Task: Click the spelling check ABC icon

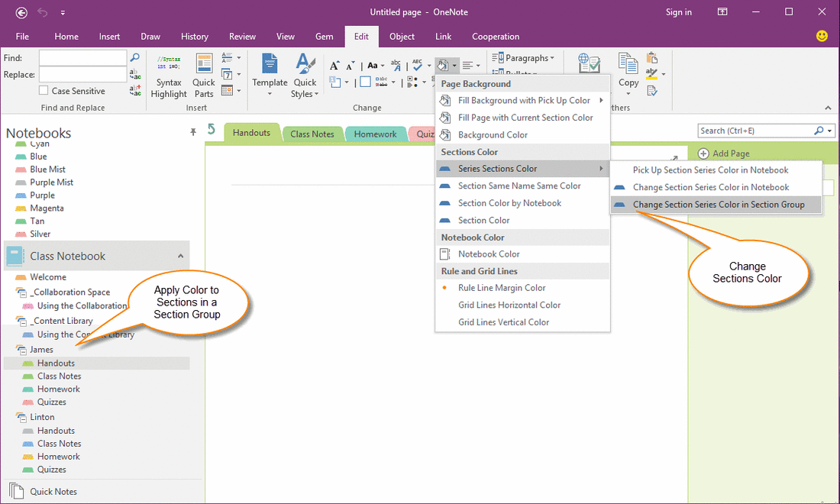Action: [x=417, y=66]
